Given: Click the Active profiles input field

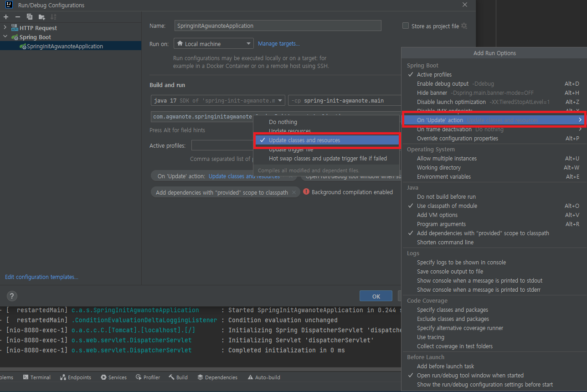Looking at the screenshot, I should click(x=222, y=145).
